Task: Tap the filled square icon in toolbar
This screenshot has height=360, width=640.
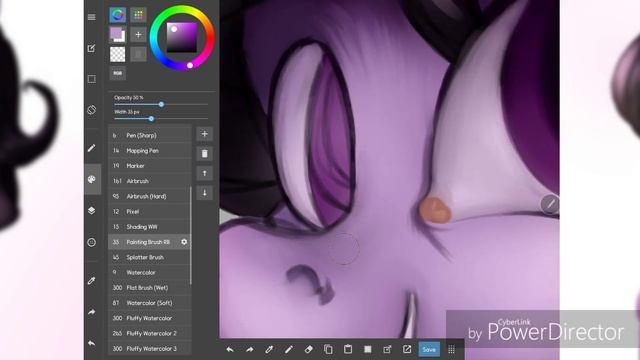Action: pyautogui.click(x=368, y=349)
